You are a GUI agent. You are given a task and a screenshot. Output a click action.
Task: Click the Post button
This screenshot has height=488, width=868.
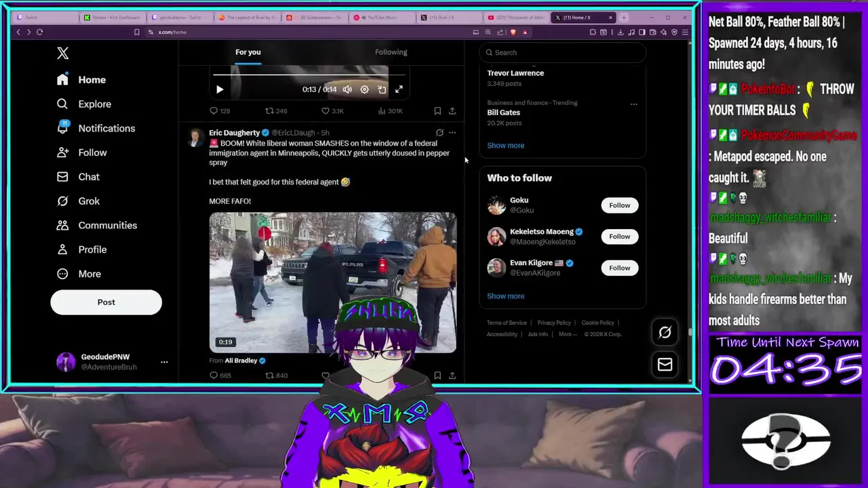pos(106,302)
